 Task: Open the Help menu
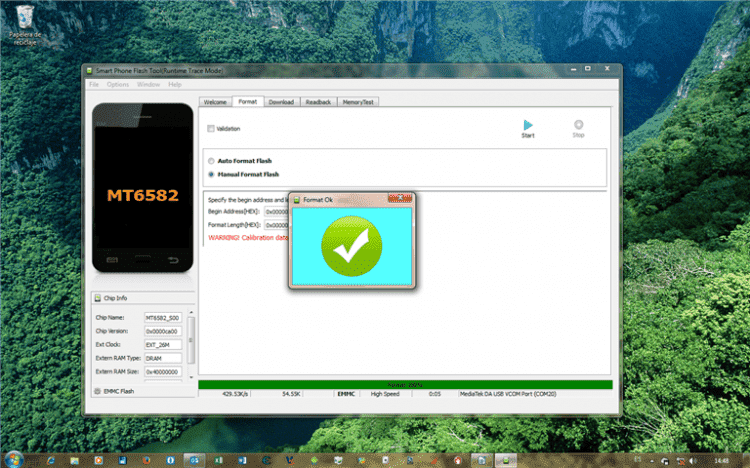tap(175, 84)
